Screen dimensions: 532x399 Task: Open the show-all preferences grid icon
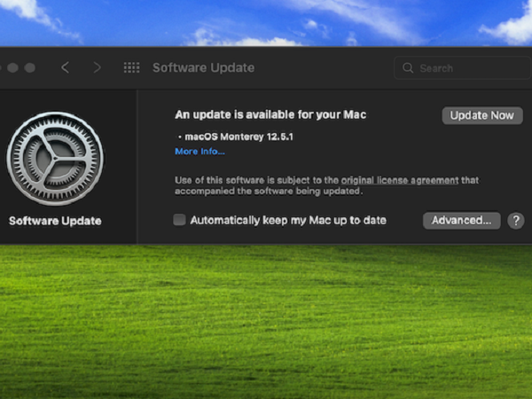click(x=131, y=67)
